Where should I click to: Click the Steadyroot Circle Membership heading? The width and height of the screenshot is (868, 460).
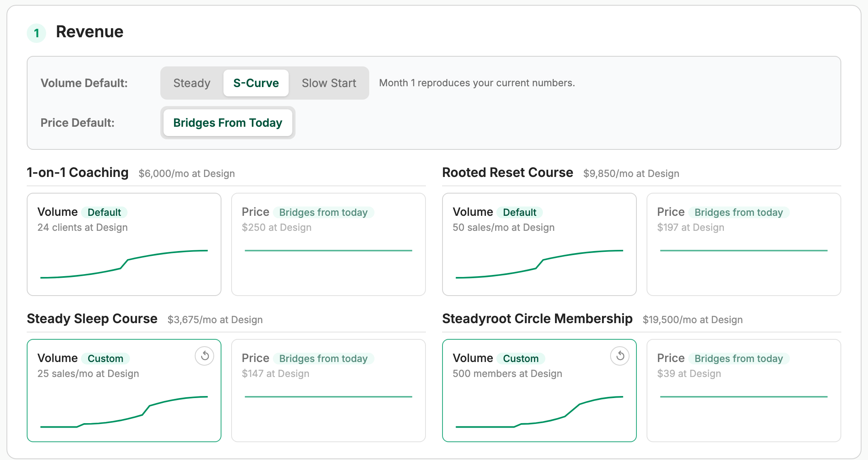537,319
